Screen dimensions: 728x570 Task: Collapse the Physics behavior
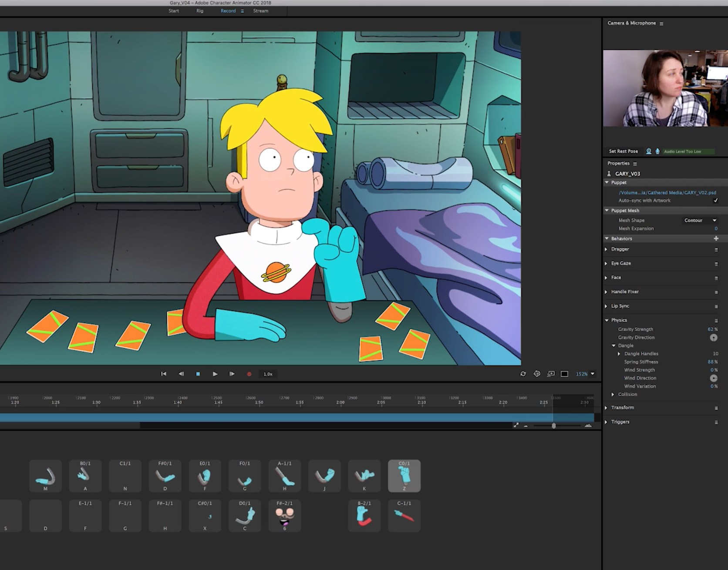[607, 320]
